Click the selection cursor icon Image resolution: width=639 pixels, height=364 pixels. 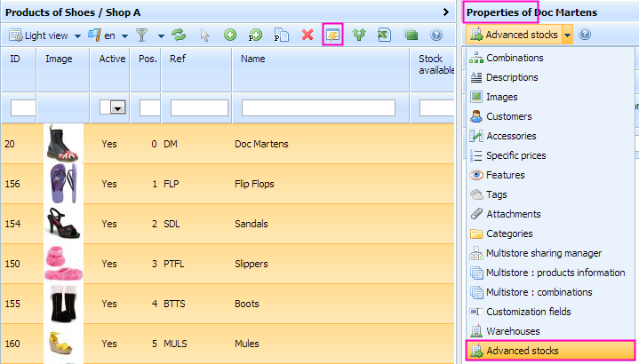[x=204, y=35]
